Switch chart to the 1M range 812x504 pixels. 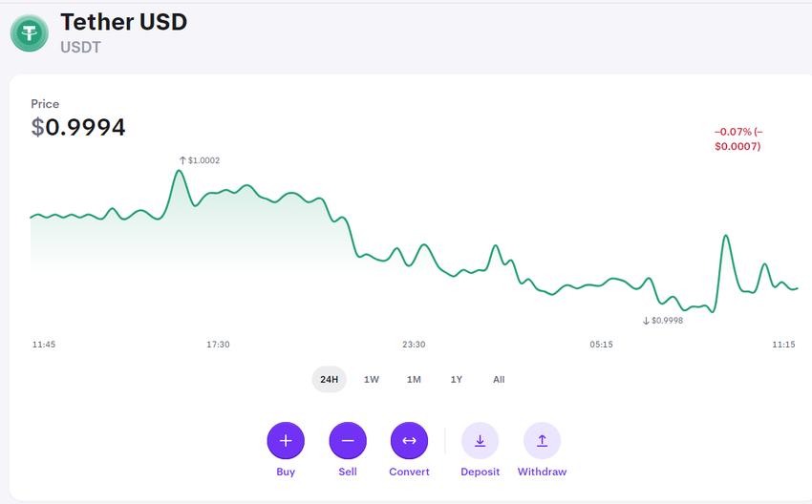point(414,380)
